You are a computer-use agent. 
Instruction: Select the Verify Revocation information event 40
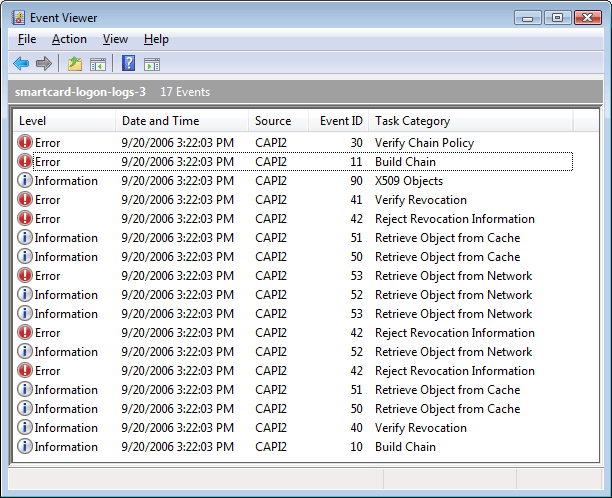point(295,428)
